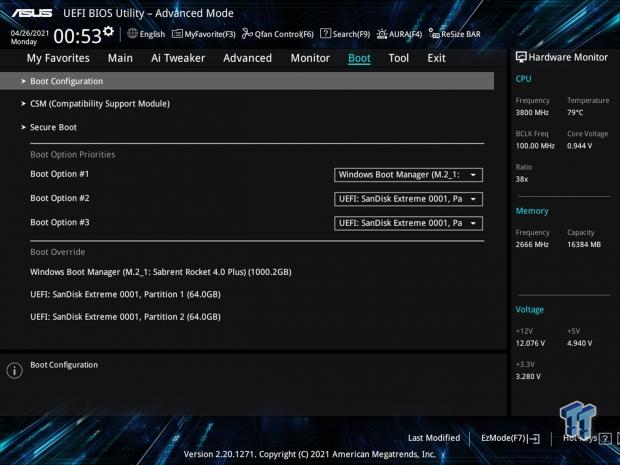Toggle AURA(F4) lighting option
Screen dimensions: 620x465
(x=399, y=34)
